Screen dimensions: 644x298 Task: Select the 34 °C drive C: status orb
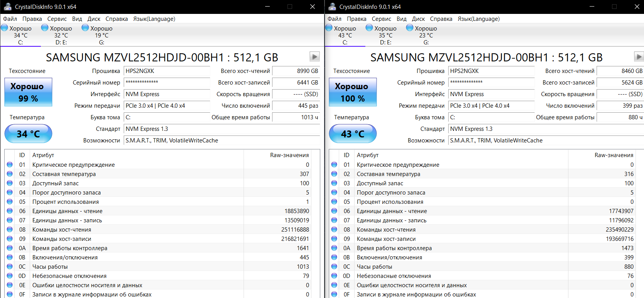point(5,28)
